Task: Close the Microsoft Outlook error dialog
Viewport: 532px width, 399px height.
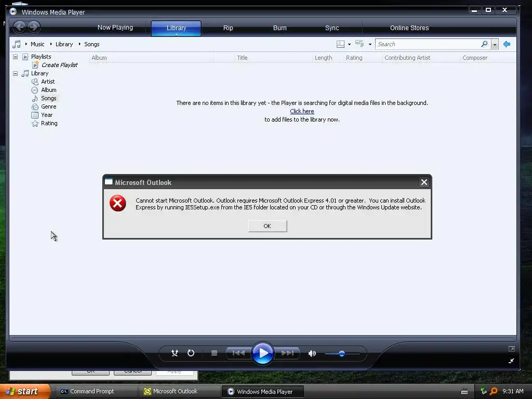Action: click(424, 182)
